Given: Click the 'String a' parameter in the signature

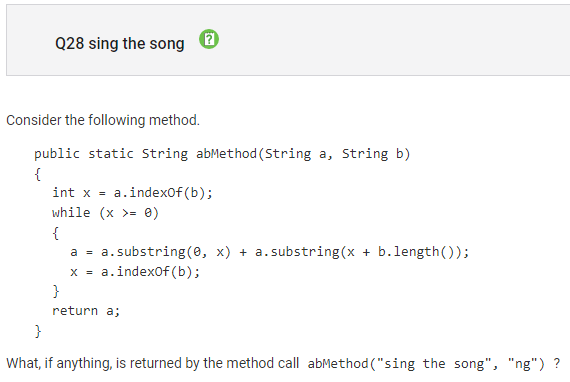Looking at the screenshot, I should (x=296, y=154).
